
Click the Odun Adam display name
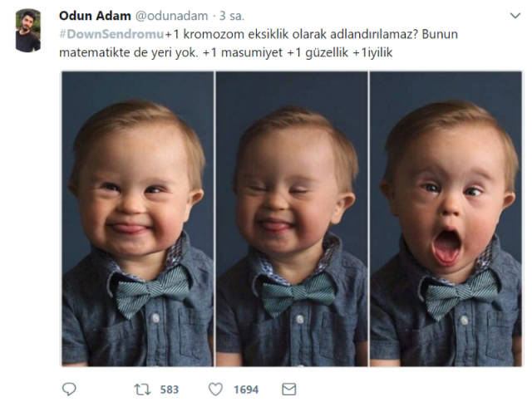click(x=95, y=16)
